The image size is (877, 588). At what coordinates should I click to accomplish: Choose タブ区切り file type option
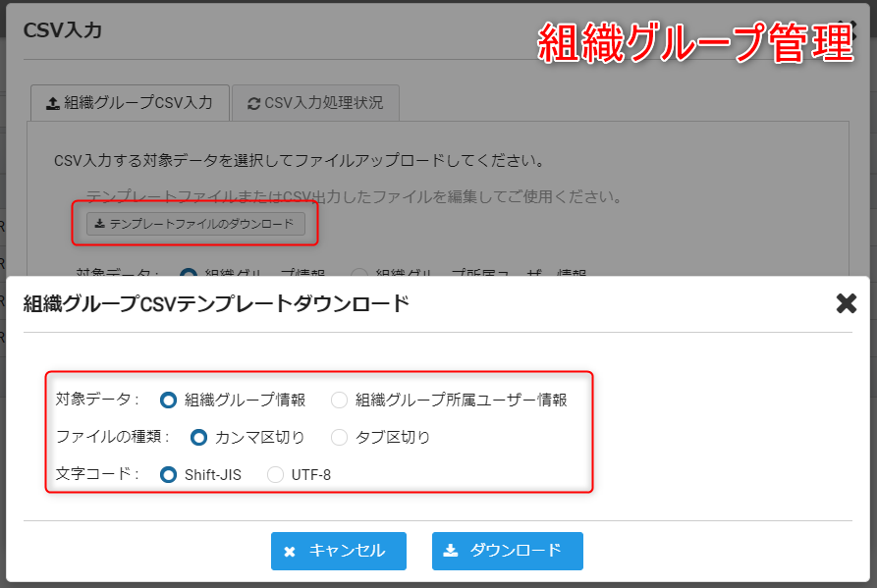tap(340, 437)
